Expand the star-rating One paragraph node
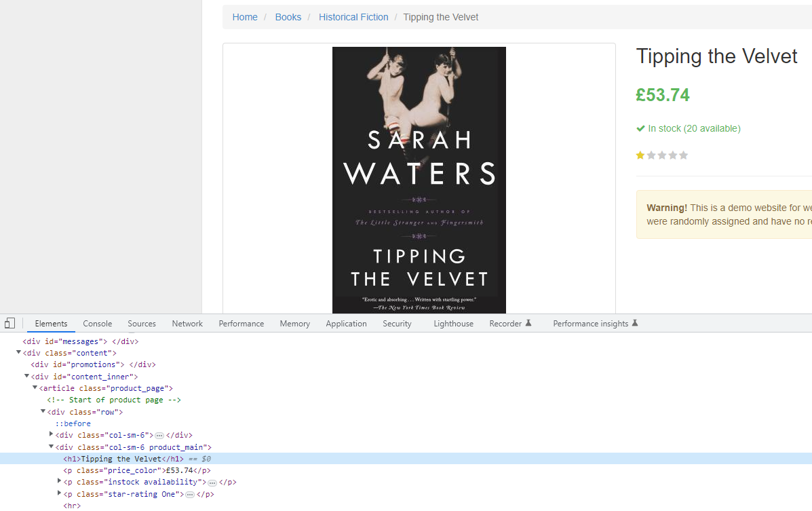Viewport: 812px width, 511px height. point(59,493)
